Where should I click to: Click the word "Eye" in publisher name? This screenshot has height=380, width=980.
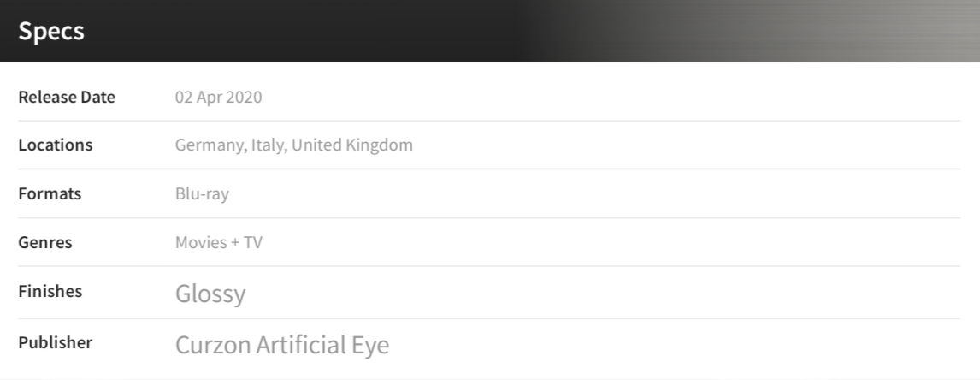point(369,345)
